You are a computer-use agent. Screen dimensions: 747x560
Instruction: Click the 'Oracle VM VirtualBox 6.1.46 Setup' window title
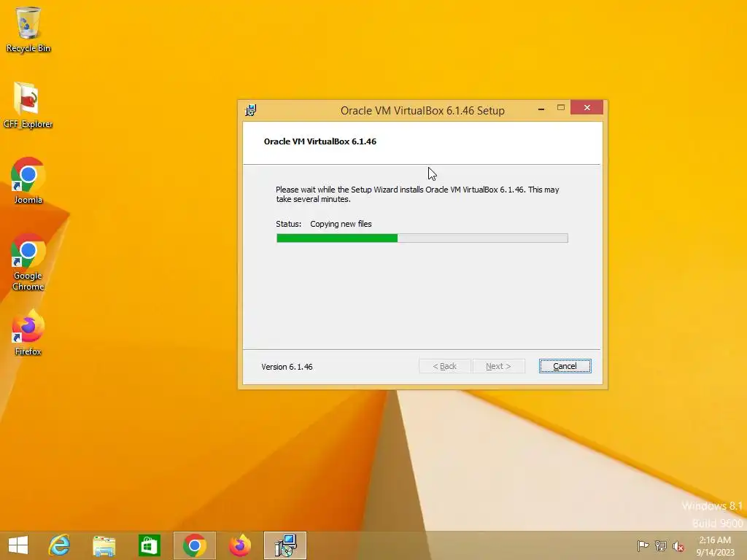point(422,111)
